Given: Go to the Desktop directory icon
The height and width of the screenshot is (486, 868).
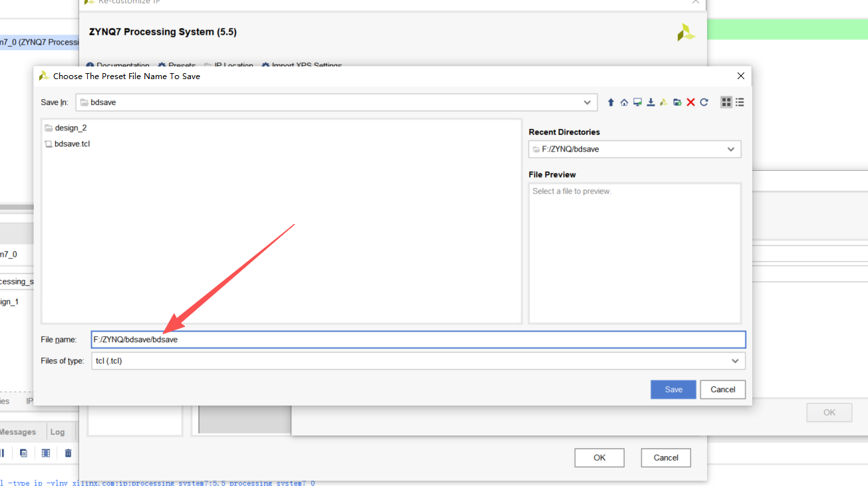Looking at the screenshot, I should [637, 102].
